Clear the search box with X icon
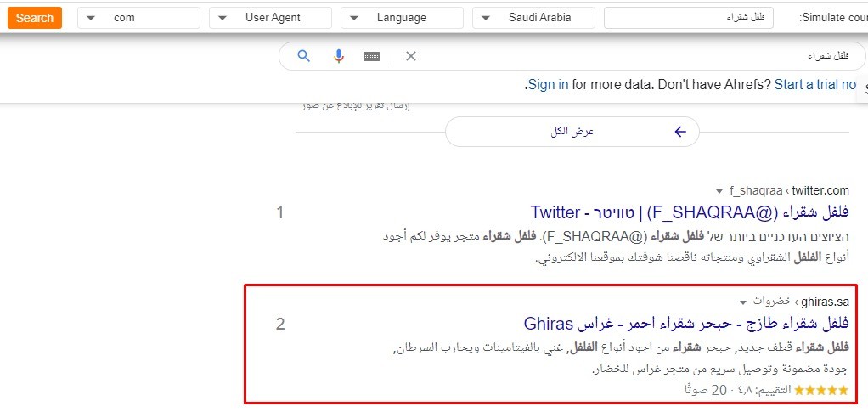The image size is (868, 412). [411, 56]
